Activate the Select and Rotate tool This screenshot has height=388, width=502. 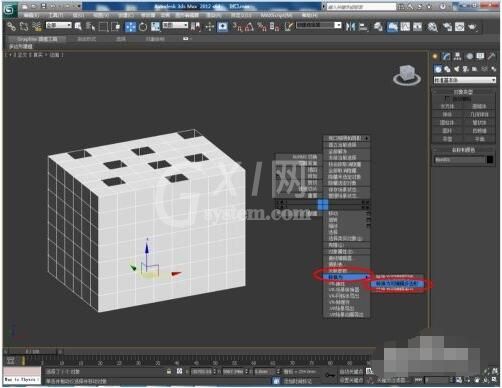pos(143,27)
